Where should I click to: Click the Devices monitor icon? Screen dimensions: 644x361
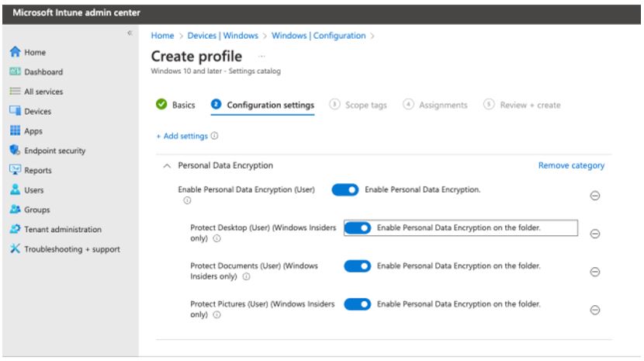click(x=16, y=110)
